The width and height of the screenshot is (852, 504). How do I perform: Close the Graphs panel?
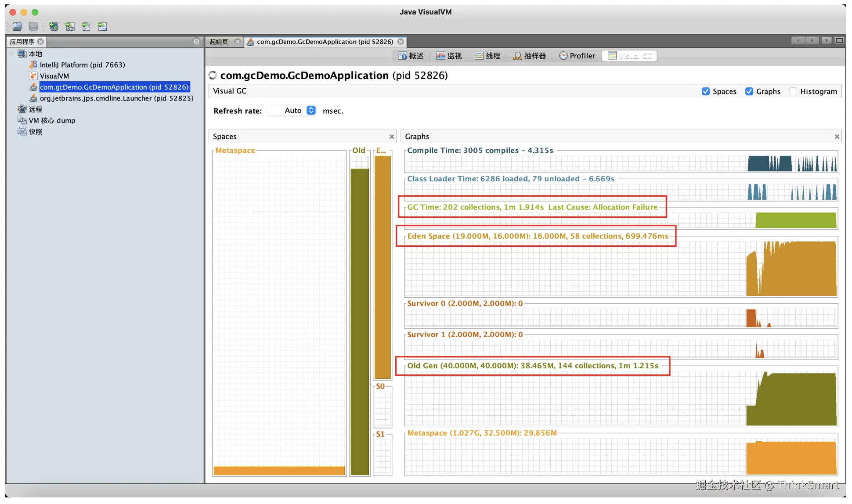pyautogui.click(x=837, y=137)
